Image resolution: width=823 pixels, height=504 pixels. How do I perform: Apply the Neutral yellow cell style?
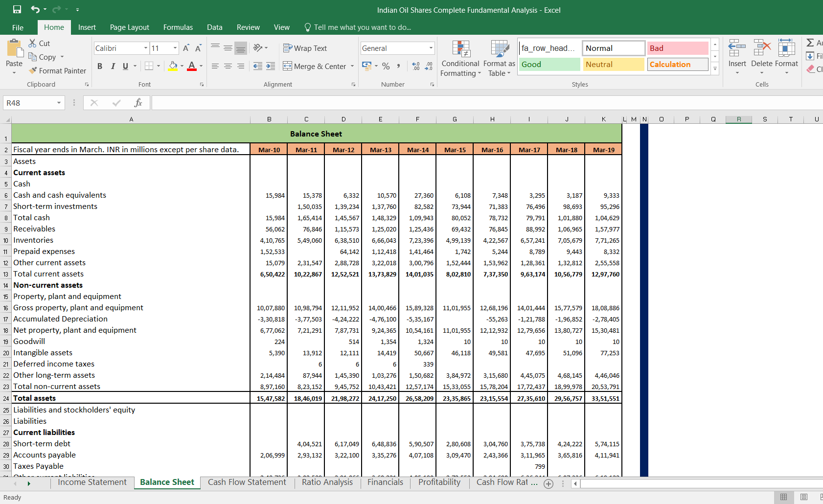tap(614, 64)
